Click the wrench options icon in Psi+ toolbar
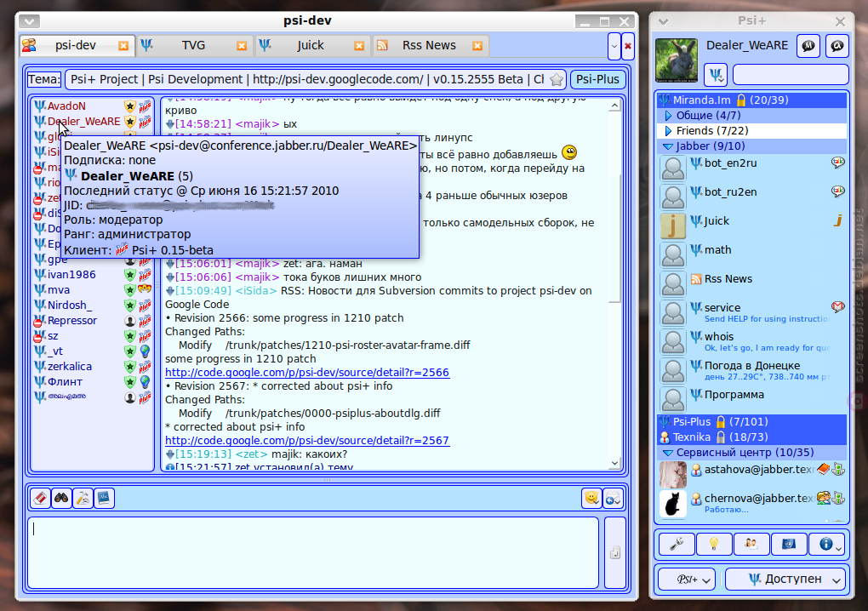 click(x=677, y=545)
